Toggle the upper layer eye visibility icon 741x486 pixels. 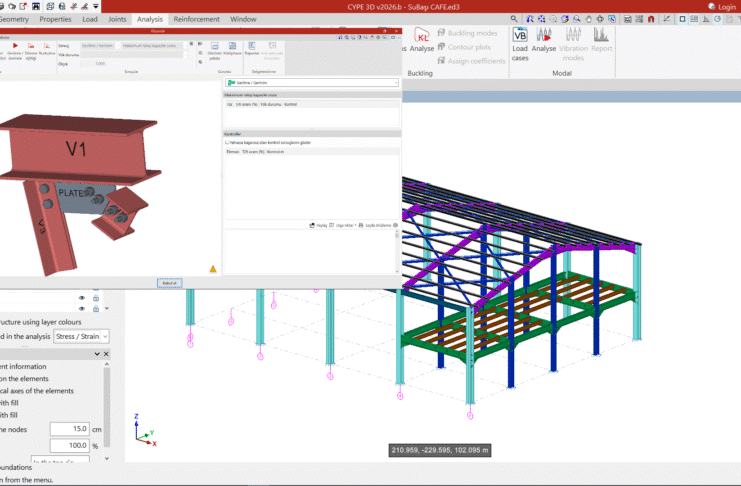[82, 297]
